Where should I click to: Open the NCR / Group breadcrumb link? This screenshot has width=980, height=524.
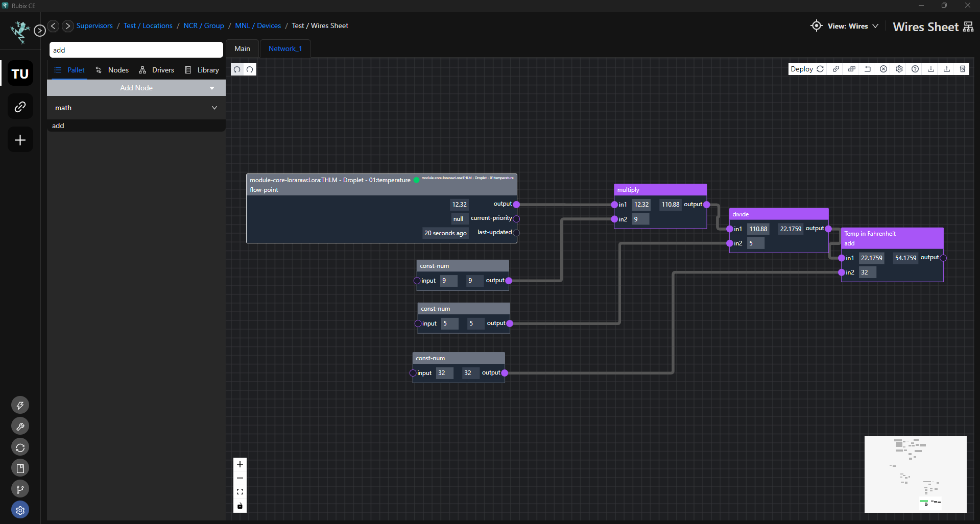pos(204,26)
